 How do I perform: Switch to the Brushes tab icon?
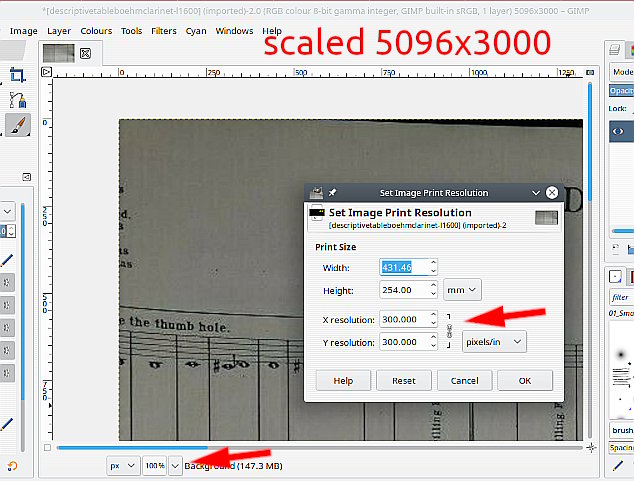615,277
